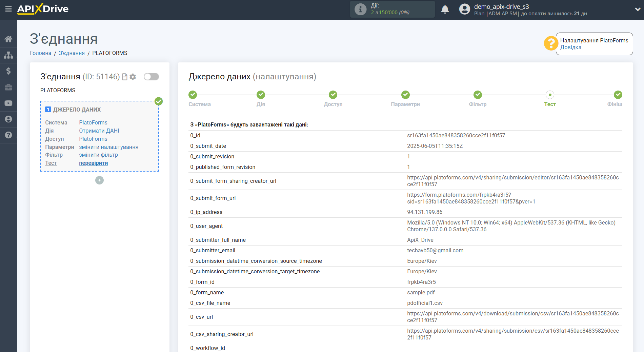The width and height of the screenshot is (644, 352).
Task: Go to З'єднання breadcrumb
Action: [x=72, y=53]
